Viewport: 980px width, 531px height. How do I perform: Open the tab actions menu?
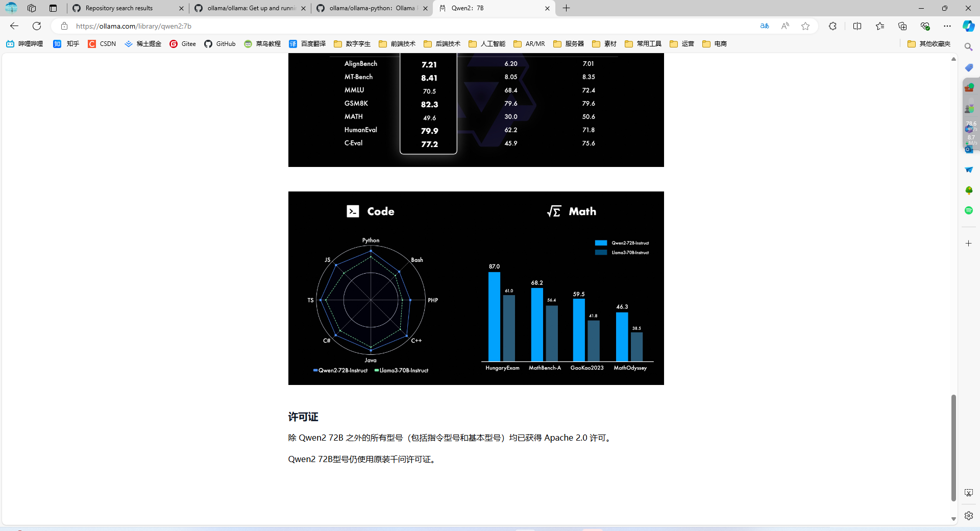pos(53,8)
